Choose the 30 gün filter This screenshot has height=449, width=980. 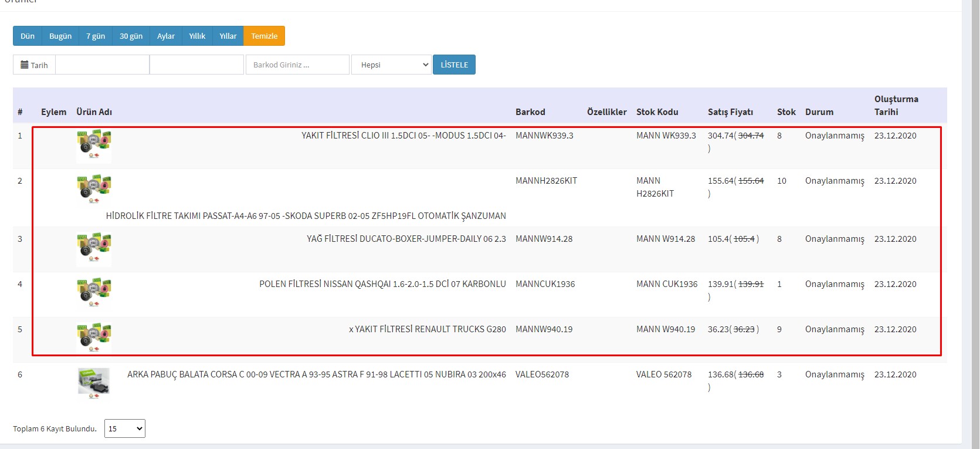coord(131,36)
